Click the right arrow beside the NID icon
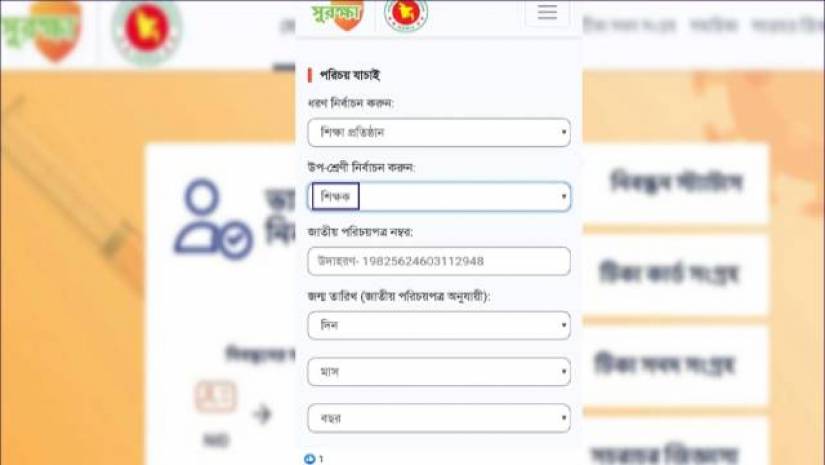The image size is (825, 465). (263, 415)
